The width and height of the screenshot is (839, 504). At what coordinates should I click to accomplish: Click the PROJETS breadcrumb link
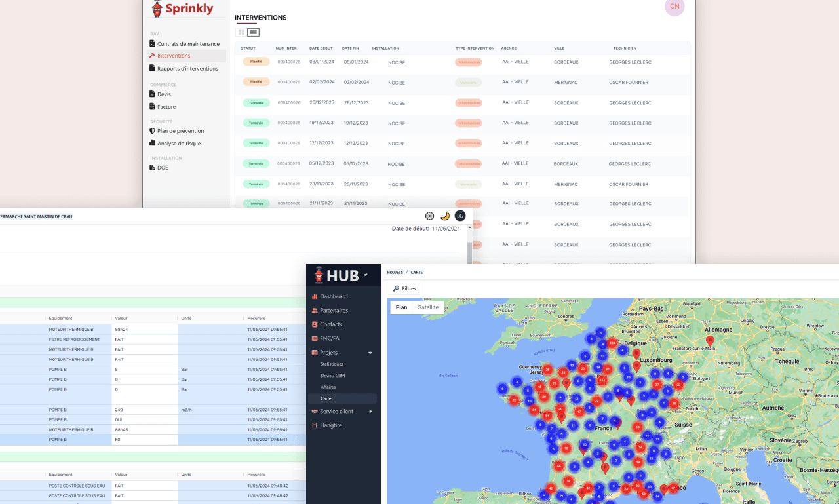(x=395, y=272)
